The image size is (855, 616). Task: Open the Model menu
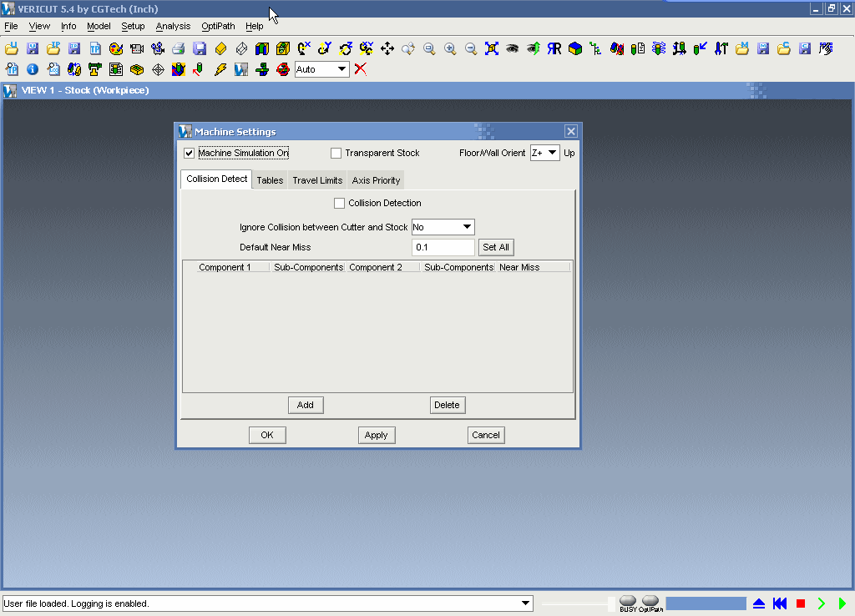pos(99,26)
